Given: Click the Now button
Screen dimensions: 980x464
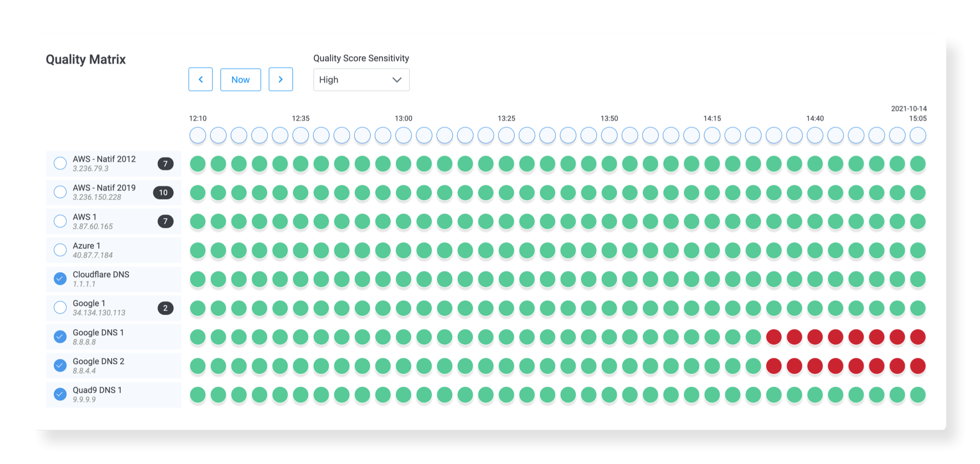Looking at the screenshot, I should pos(241,79).
